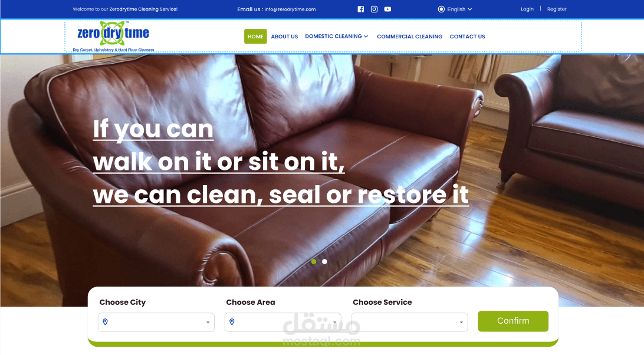
Task: Click the Zerodrytime logo
Action: click(x=113, y=36)
